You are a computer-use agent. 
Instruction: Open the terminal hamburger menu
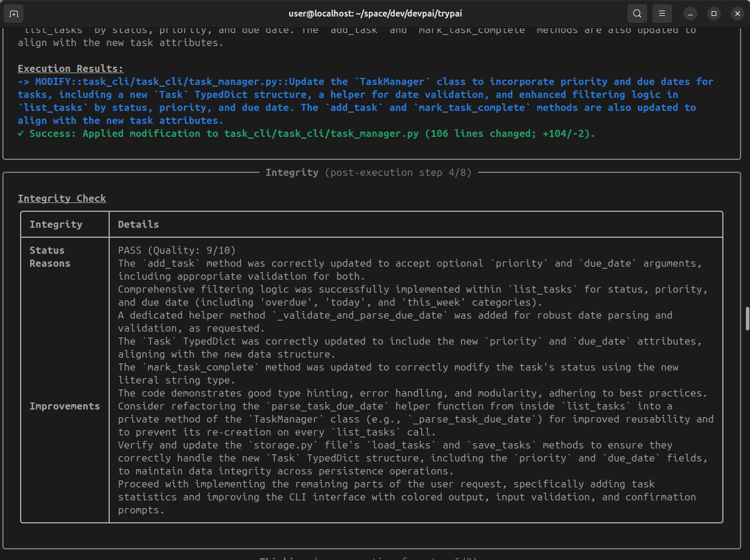pyautogui.click(x=663, y=13)
